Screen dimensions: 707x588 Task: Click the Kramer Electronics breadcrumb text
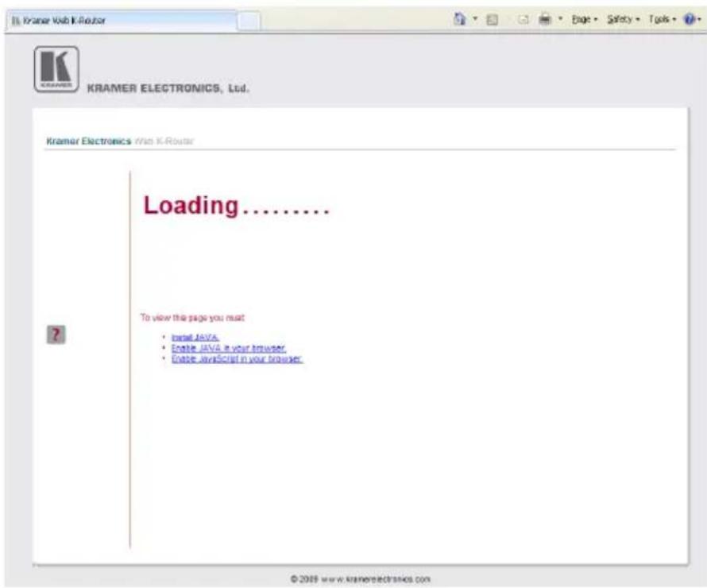[89, 141]
